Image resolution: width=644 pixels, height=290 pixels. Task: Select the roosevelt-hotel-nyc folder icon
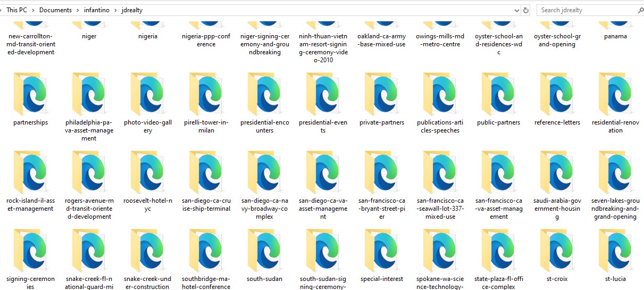[147, 172]
